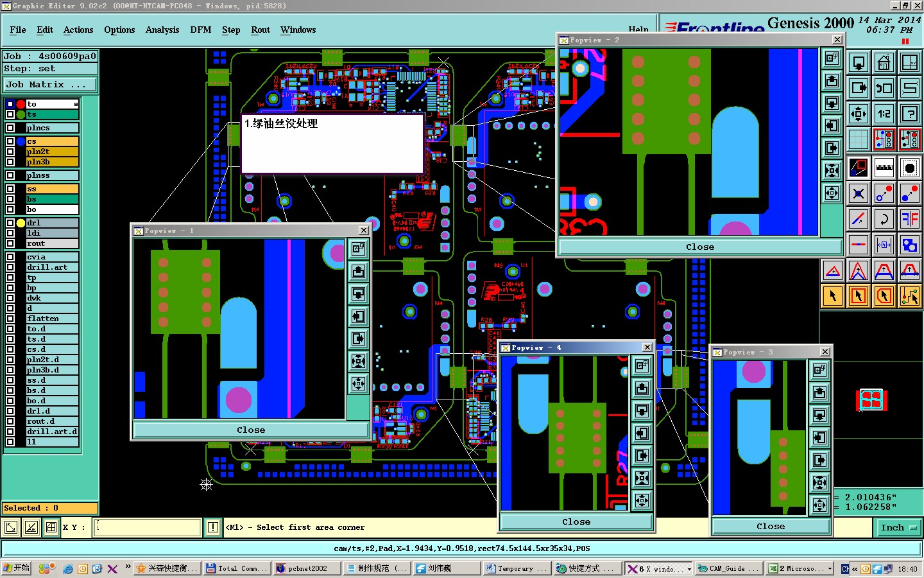
Task: Open the question mark help icon
Action: 909,114
